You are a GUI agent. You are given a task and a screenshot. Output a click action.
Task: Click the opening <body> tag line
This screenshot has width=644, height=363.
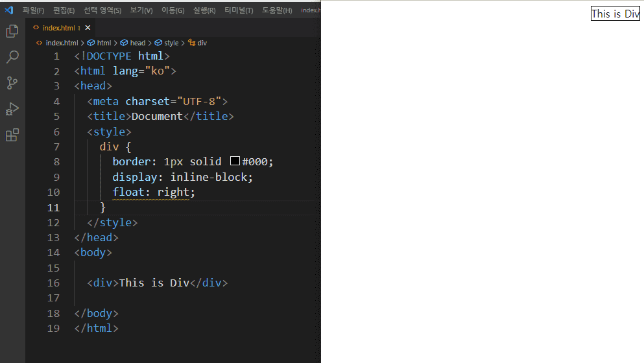(93, 253)
